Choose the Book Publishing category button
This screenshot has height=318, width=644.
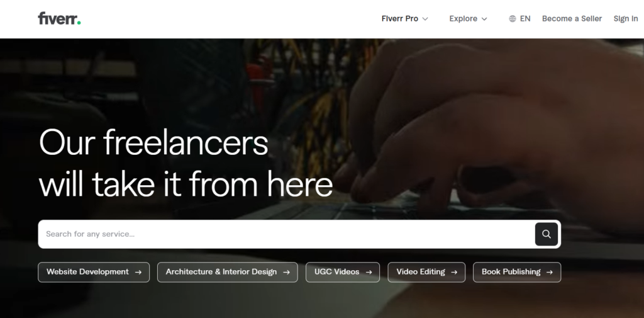coord(517,272)
